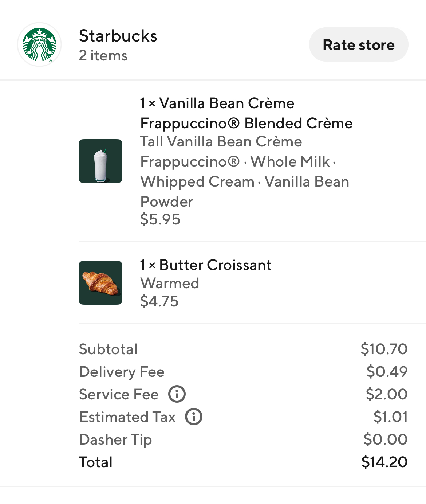426x504 pixels.
Task: Click the Subtotal row label
Action: pyautogui.click(x=108, y=349)
